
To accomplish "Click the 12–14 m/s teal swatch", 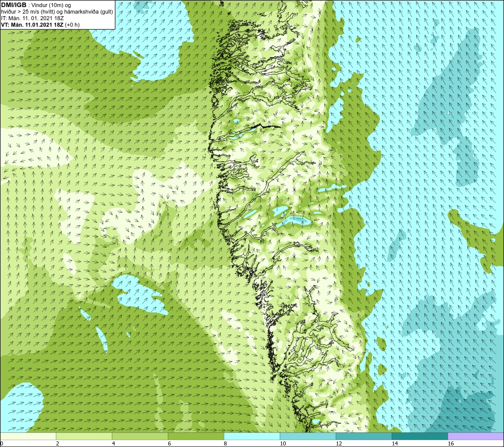I will coord(363,436).
